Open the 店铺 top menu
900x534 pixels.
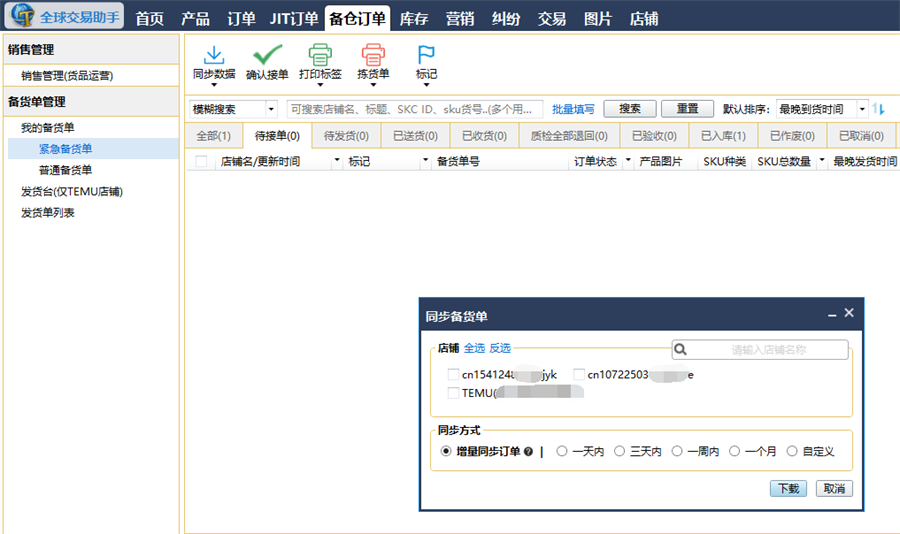coord(643,19)
